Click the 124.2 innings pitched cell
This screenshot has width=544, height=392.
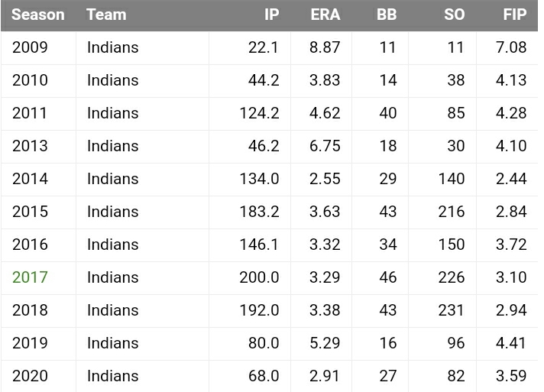pos(259,113)
